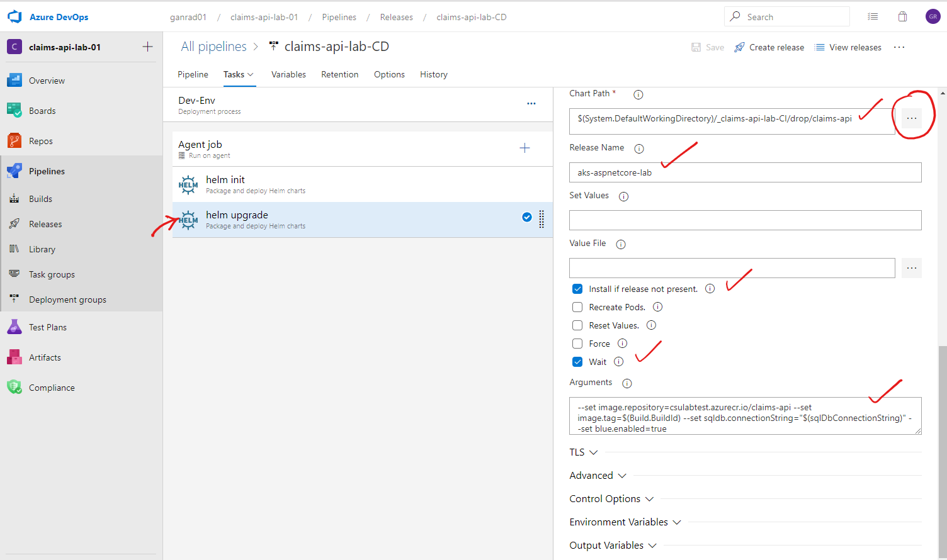The width and height of the screenshot is (947, 560).
Task: Open the Deployment groups icon
Action: point(14,300)
